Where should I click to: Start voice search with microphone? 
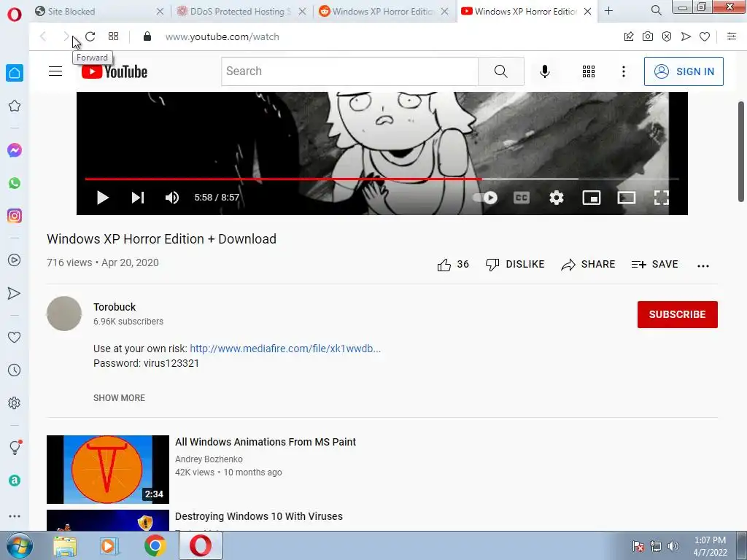544,71
